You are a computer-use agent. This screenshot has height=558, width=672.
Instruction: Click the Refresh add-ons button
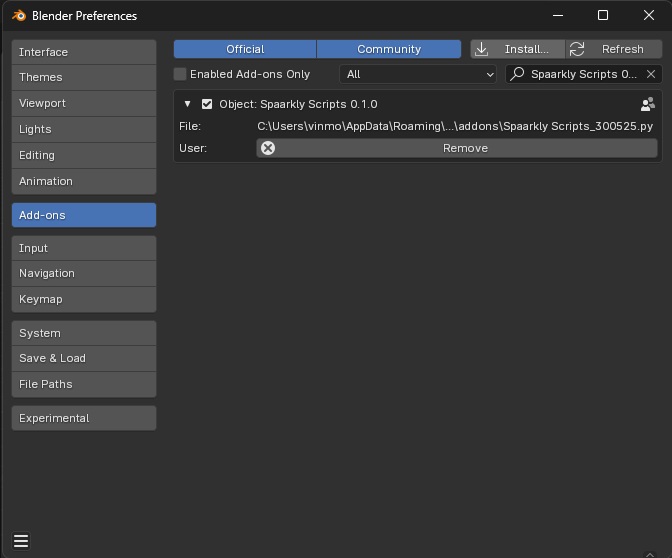click(x=614, y=49)
